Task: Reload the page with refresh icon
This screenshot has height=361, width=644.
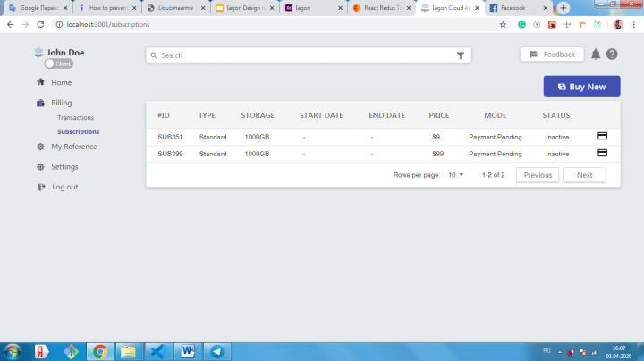Action: [x=40, y=25]
